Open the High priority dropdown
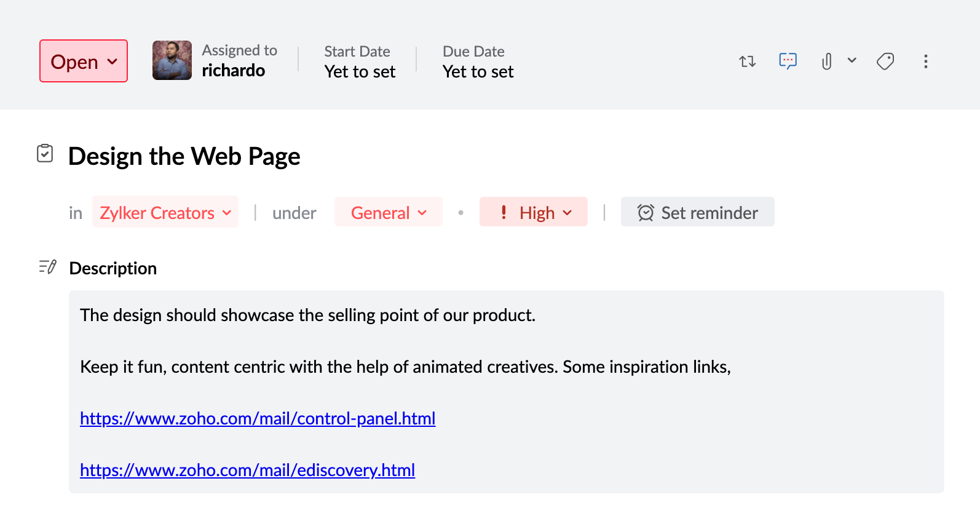The height and width of the screenshot is (513, 980). point(534,213)
